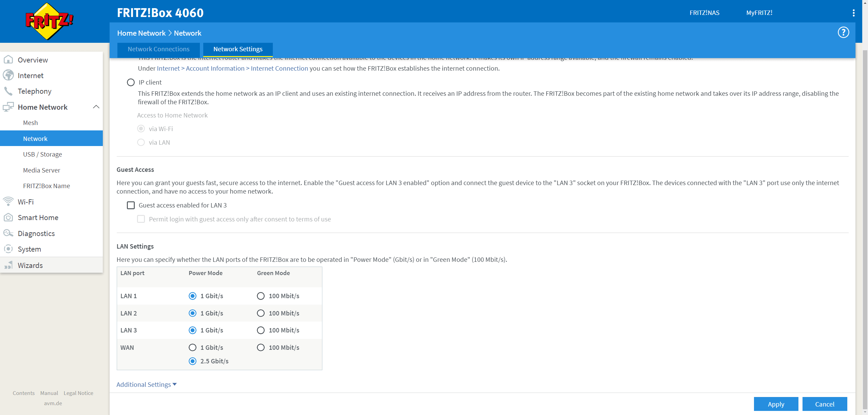
Task: Open USB / Storage menu item
Action: (x=42, y=154)
